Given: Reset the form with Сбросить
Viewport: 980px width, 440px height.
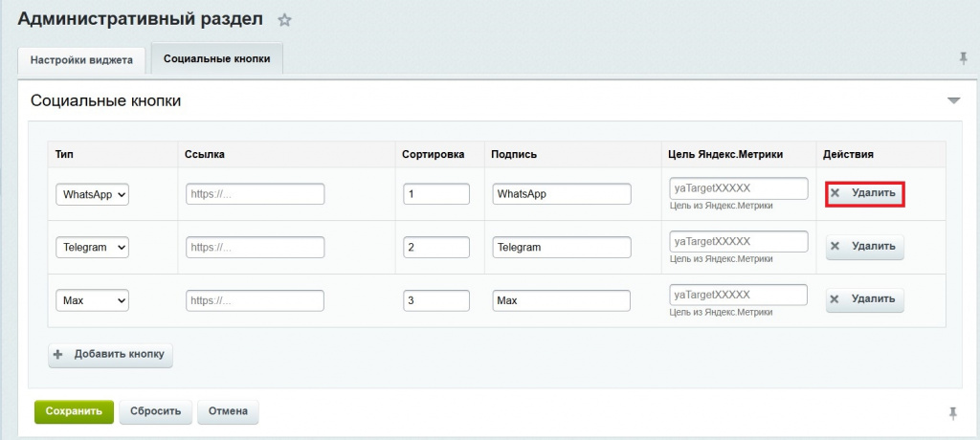Looking at the screenshot, I should click(156, 411).
